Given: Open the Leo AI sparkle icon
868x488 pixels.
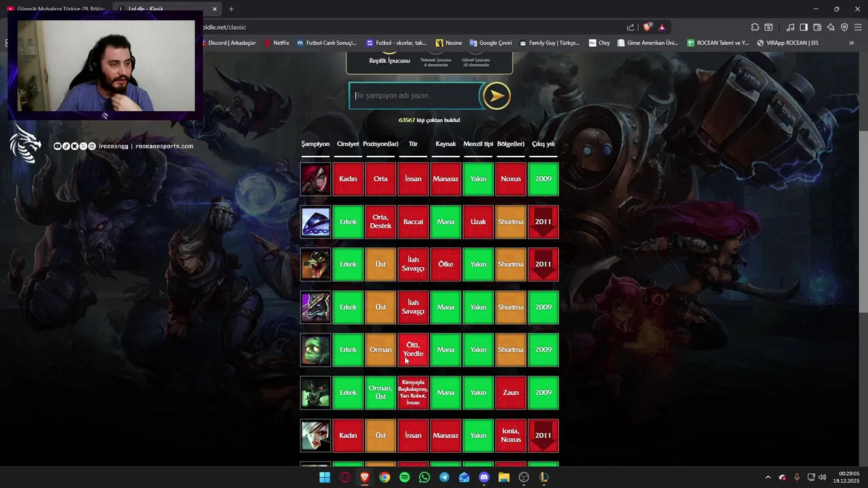Looking at the screenshot, I should 831,27.
